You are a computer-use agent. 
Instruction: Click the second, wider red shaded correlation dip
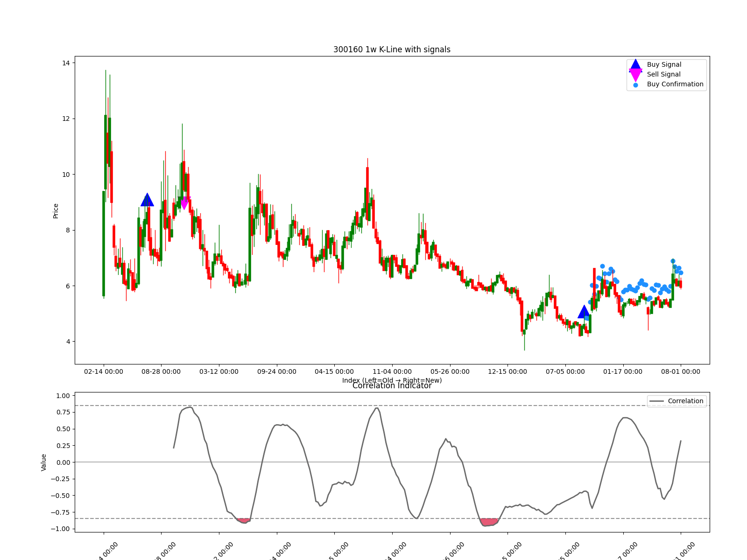(489, 522)
